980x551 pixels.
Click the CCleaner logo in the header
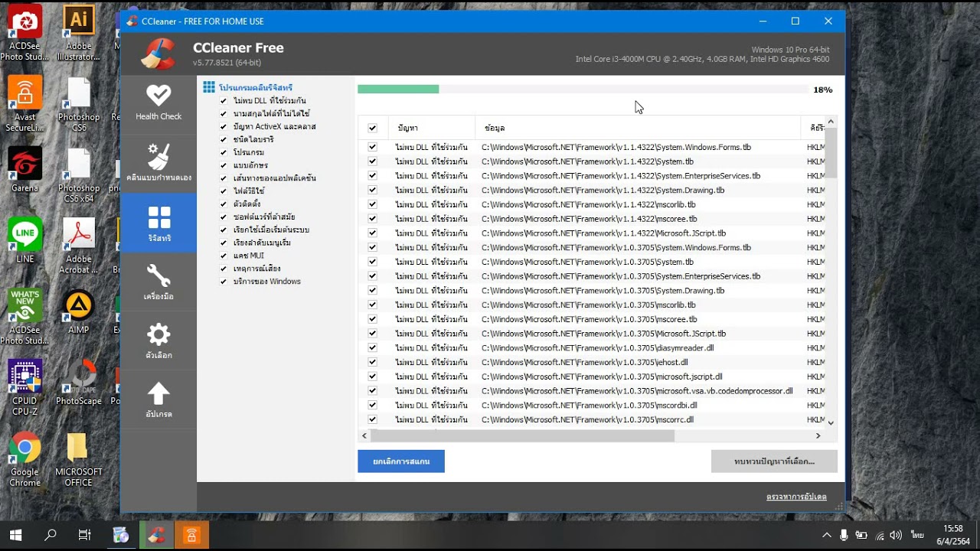pos(158,54)
